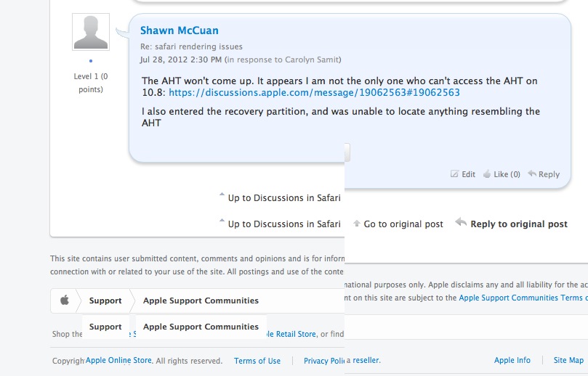Click the thumbs-up Like icon

[x=487, y=174]
